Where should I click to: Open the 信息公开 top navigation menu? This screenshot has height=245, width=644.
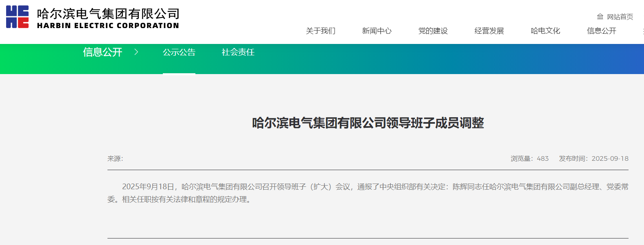coord(602,31)
